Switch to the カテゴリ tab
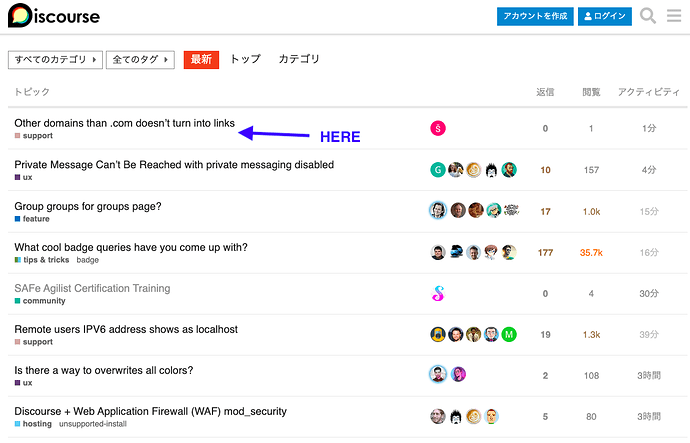Viewport: 690px width, 443px height. [x=299, y=59]
